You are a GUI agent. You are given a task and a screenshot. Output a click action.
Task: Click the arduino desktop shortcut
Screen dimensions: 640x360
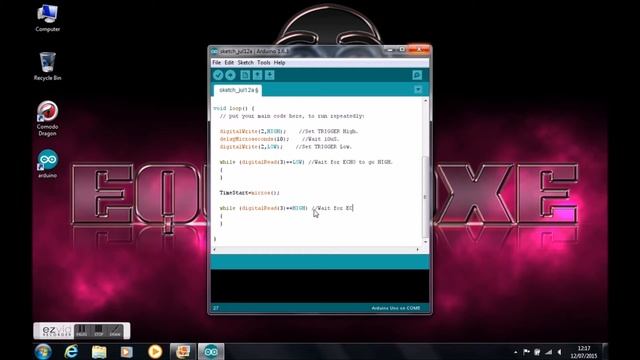[47, 164]
